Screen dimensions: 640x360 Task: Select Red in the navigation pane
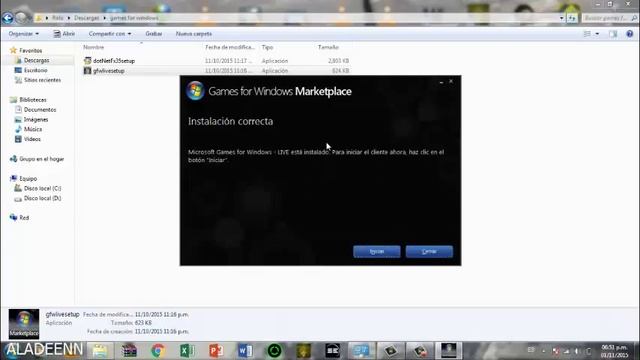click(x=24, y=218)
